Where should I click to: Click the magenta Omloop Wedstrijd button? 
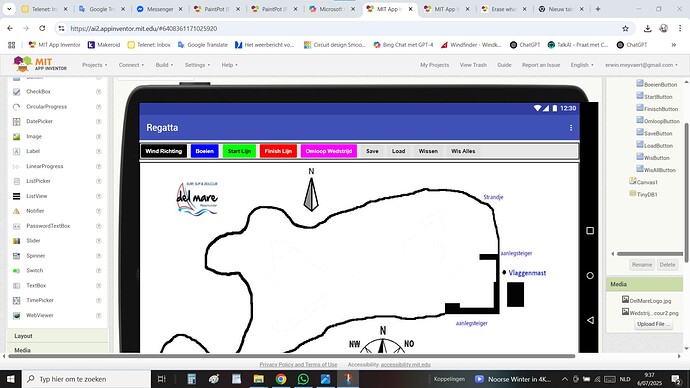pos(329,151)
